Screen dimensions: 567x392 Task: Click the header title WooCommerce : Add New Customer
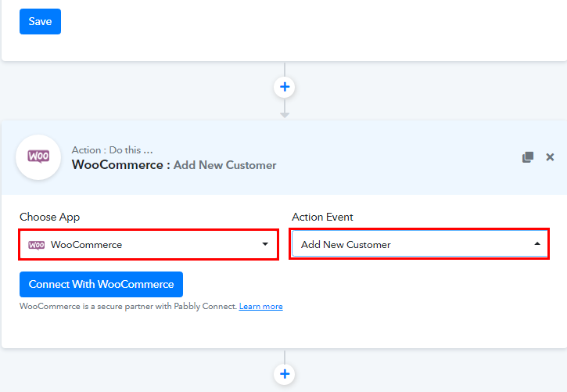tap(174, 165)
